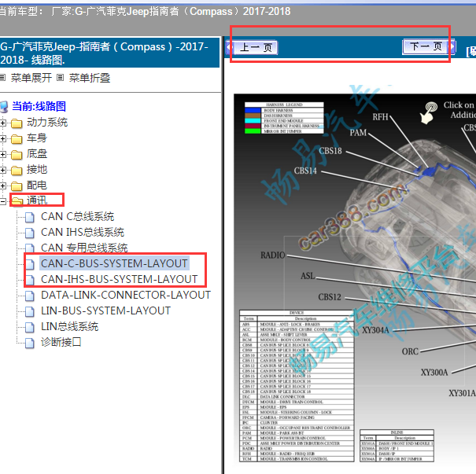
Task: Click page icon beside CAN C总线系统
Action: (x=29, y=217)
